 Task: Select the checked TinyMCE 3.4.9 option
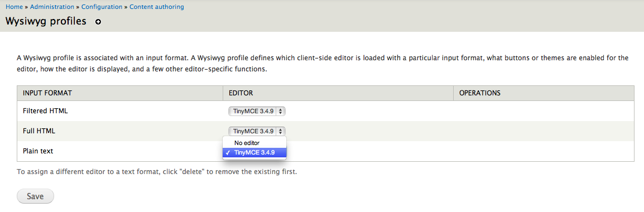(254, 152)
